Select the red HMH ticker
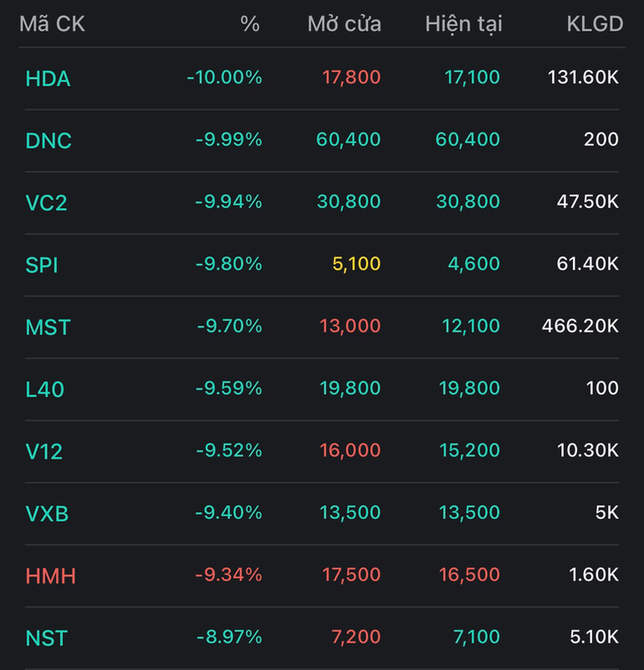Screen dimensions: 644x670 pyautogui.click(x=50, y=575)
